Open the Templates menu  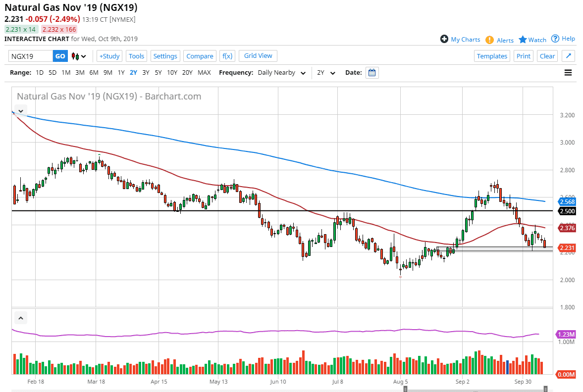[492, 56]
